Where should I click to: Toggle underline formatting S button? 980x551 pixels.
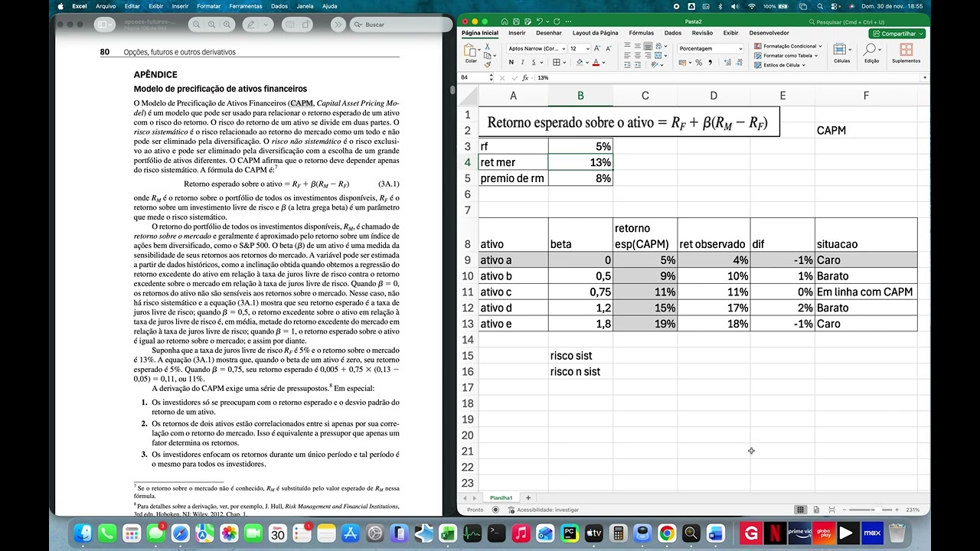534,62
